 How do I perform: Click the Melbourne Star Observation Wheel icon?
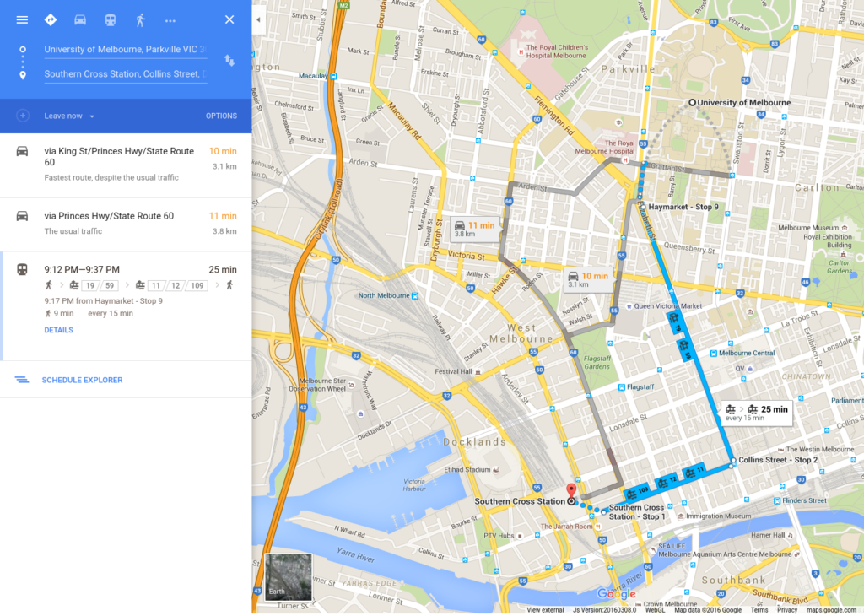tap(352, 385)
